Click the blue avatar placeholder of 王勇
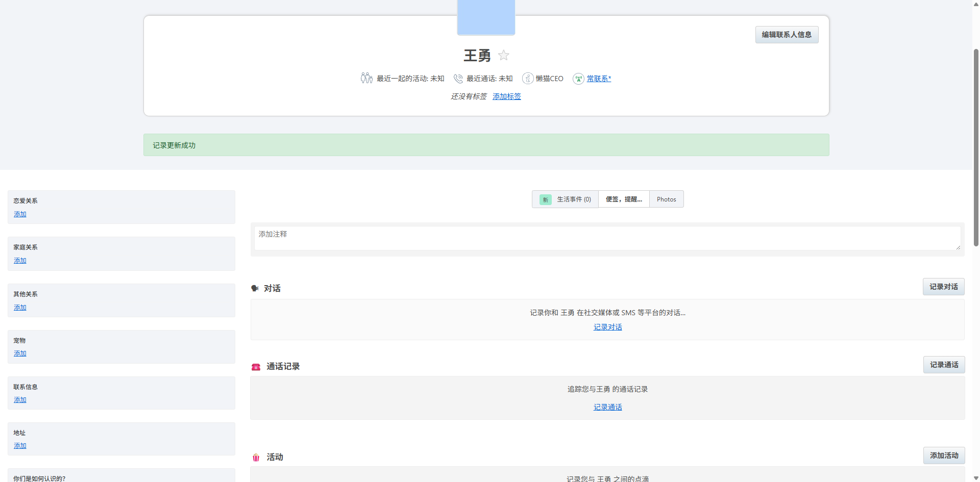 [486, 17]
